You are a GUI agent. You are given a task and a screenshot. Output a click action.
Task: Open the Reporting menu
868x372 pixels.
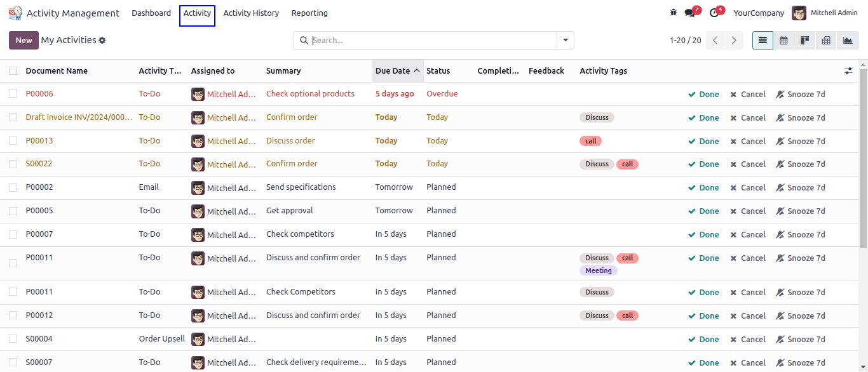[309, 13]
